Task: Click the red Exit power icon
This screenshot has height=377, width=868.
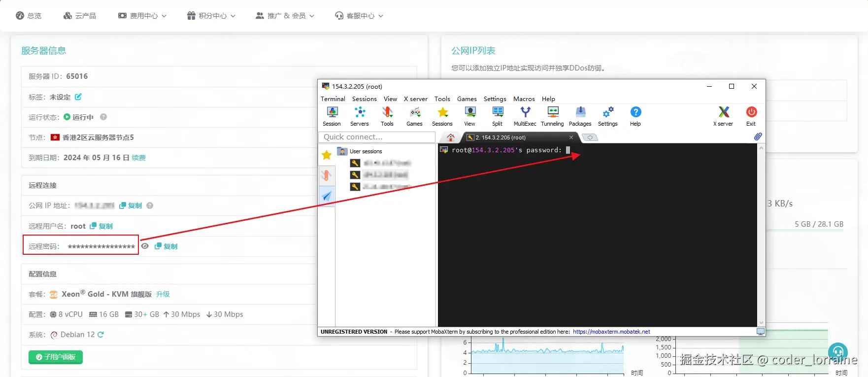Action: pos(751,116)
